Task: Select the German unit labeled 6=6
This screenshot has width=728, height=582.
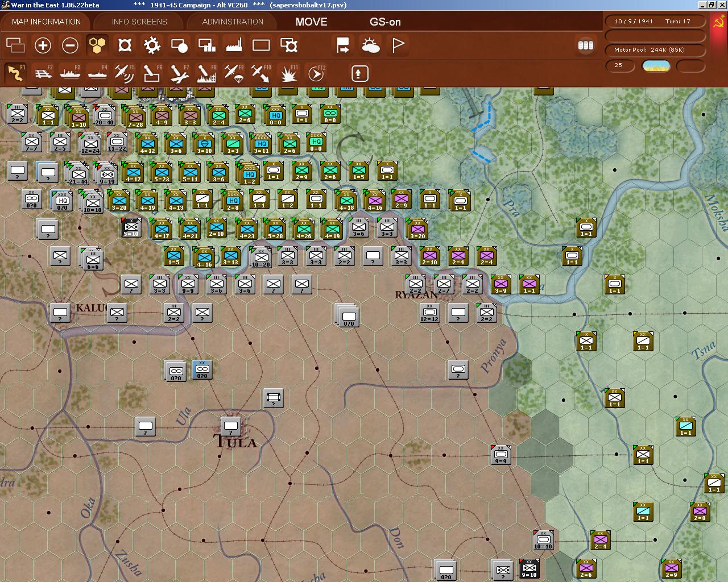Action: tap(92, 259)
